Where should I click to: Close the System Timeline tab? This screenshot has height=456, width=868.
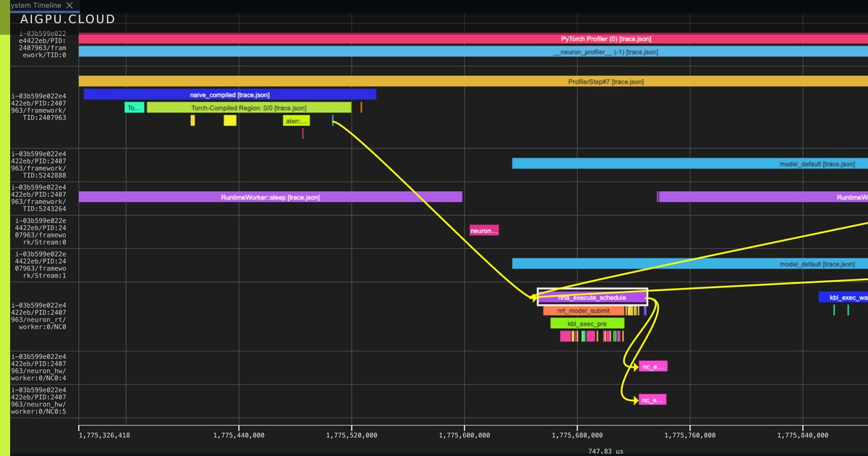[69, 5]
